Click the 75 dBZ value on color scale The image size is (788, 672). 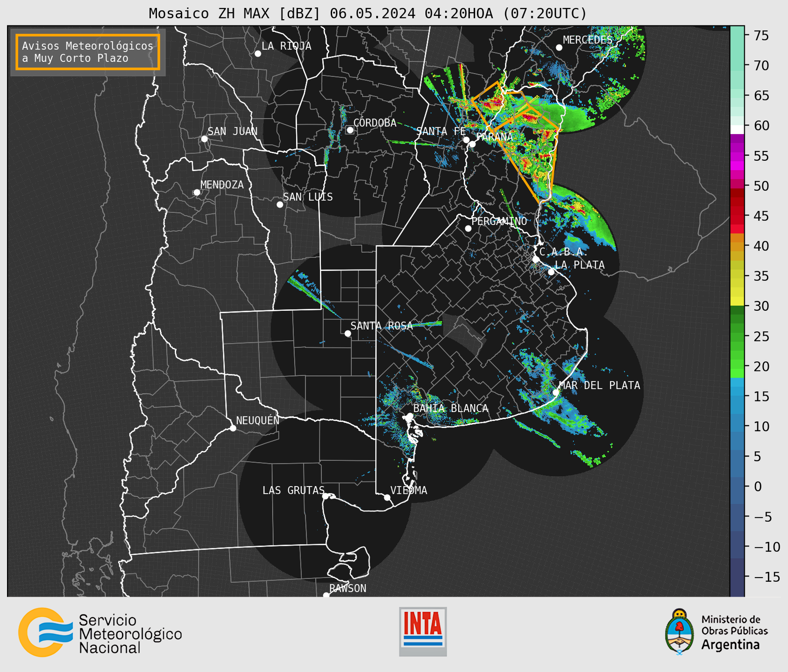(761, 36)
